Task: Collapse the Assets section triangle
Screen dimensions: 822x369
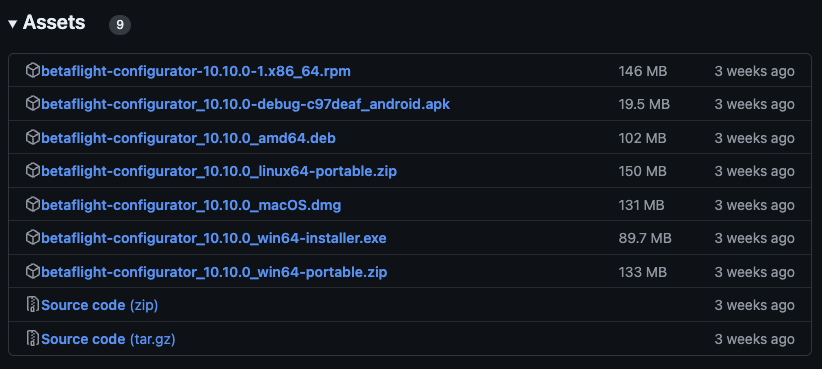Action: click(x=13, y=24)
